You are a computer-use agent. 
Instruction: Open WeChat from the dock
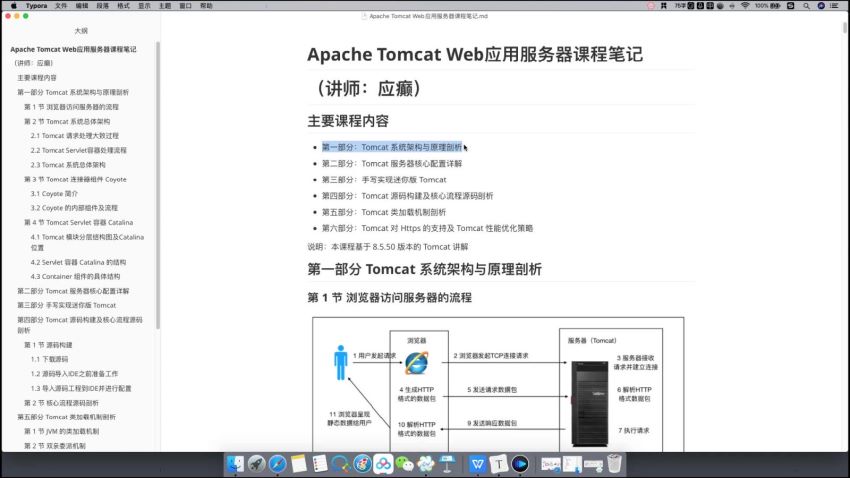pyautogui.click(x=404, y=464)
